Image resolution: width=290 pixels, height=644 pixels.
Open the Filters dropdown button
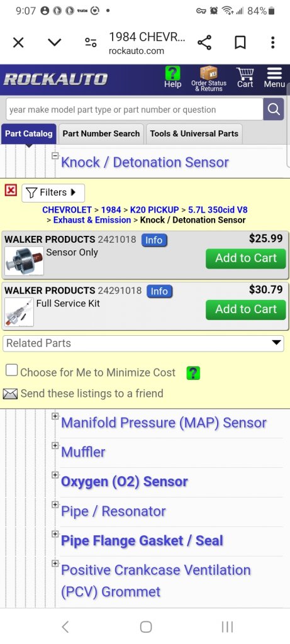53,192
